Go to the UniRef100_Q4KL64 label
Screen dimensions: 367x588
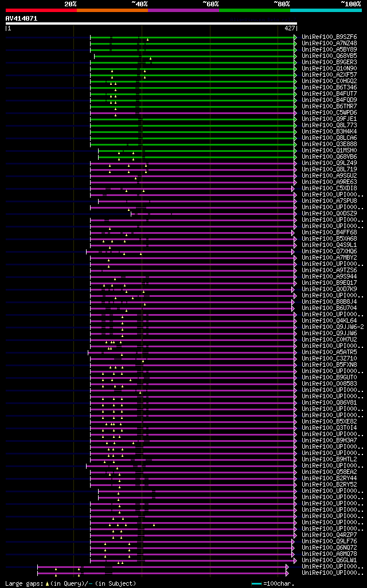coord(329,320)
